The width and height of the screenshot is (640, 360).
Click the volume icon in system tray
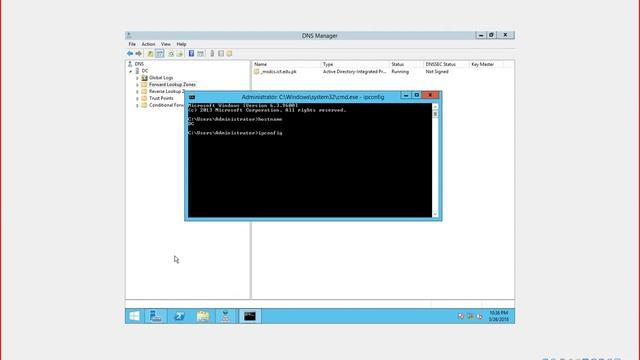[x=480, y=316]
